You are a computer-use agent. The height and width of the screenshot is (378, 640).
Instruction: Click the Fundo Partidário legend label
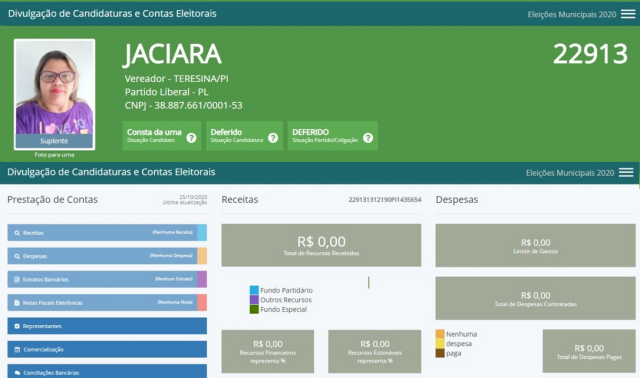point(287,290)
